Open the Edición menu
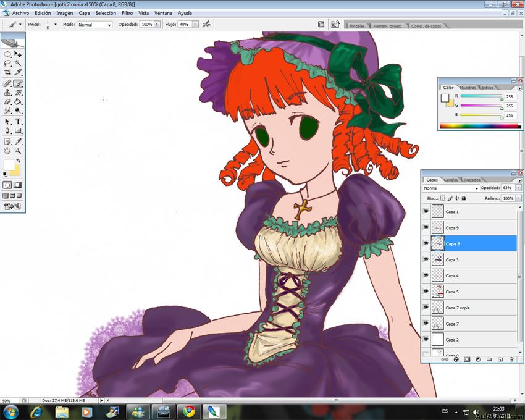 (x=43, y=13)
